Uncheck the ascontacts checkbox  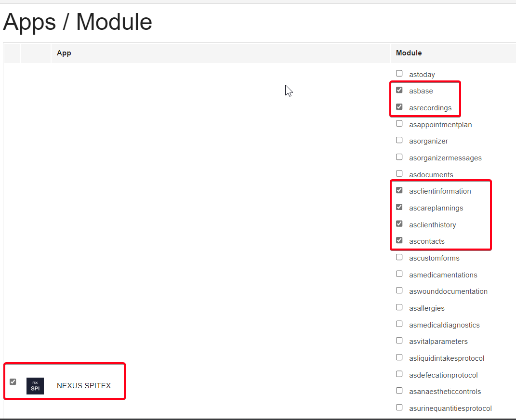point(399,240)
